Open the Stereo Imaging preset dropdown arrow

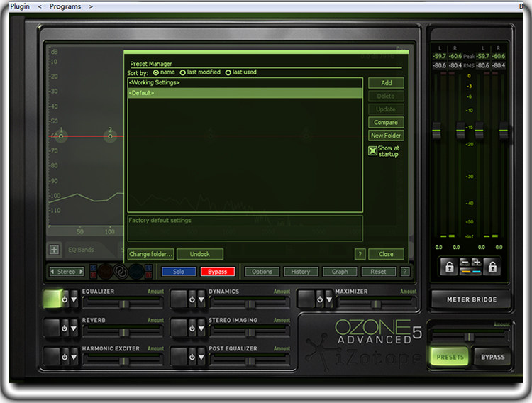(201, 329)
